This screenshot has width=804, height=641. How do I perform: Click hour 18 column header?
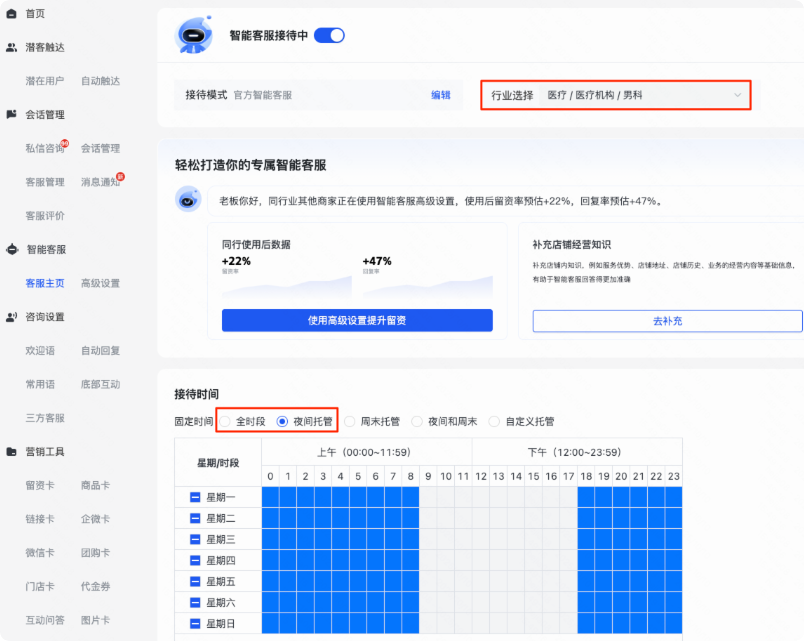586,476
